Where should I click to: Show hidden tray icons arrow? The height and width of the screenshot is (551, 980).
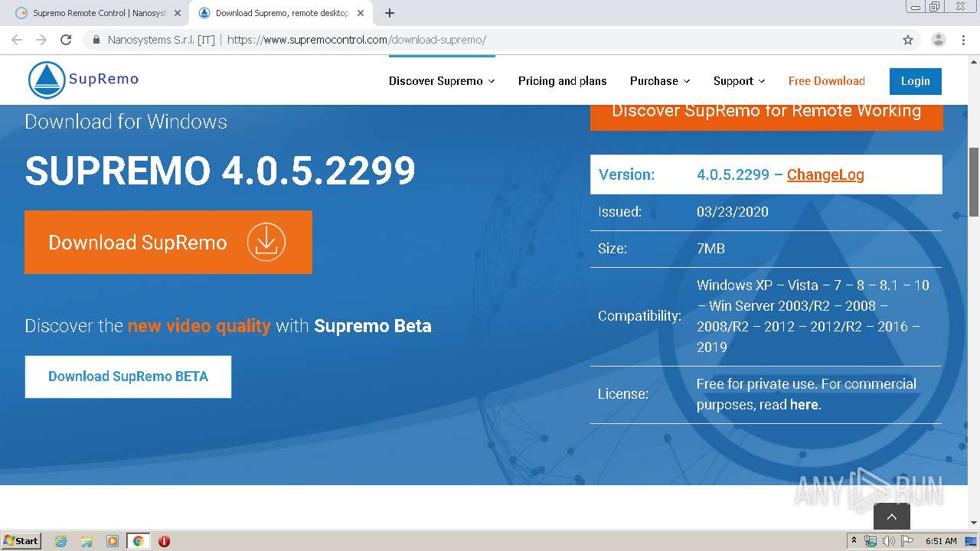click(854, 541)
